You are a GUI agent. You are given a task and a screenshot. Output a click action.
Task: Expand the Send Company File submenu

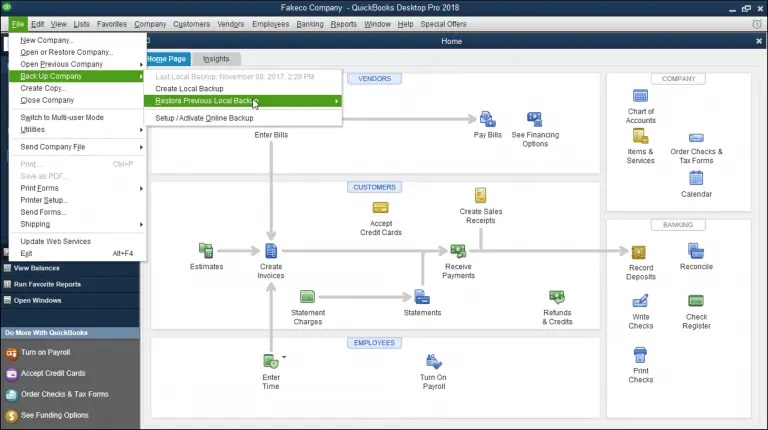(77, 147)
